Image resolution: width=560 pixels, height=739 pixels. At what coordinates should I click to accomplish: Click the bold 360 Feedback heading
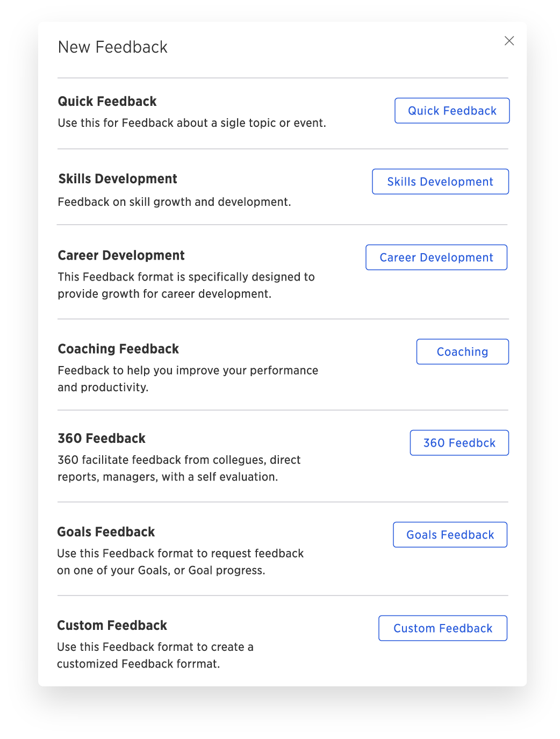point(102,439)
